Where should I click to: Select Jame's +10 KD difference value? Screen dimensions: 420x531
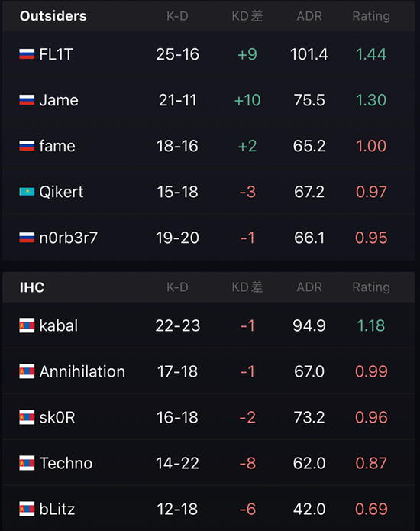coord(247,100)
